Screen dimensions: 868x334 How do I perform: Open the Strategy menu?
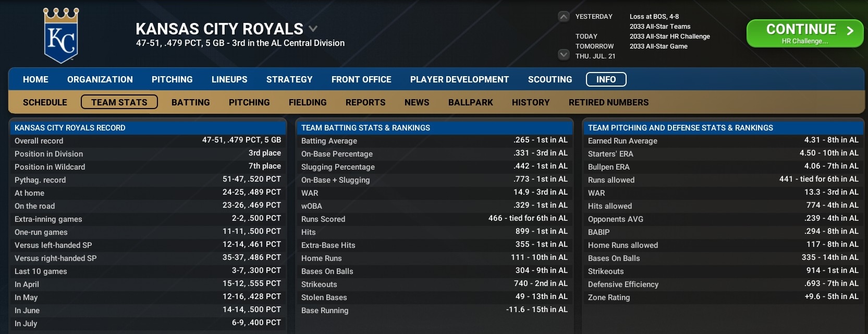tap(289, 79)
